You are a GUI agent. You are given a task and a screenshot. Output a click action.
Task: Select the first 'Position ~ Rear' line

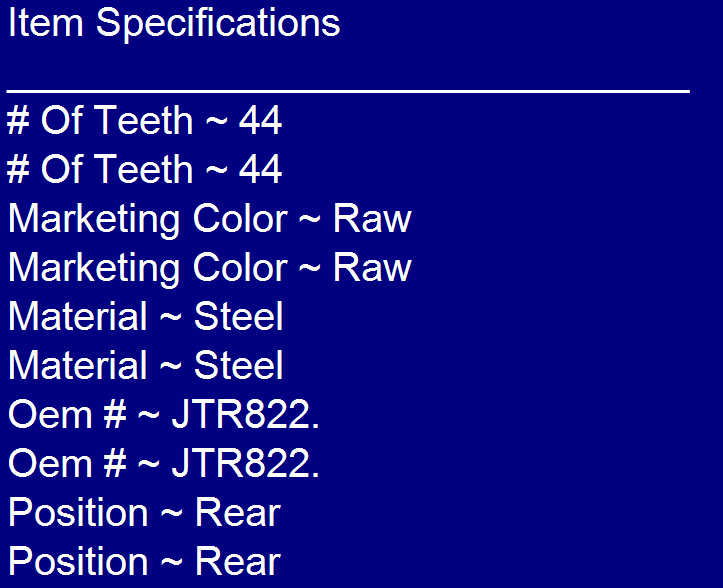pyautogui.click(x=144, y=513)
